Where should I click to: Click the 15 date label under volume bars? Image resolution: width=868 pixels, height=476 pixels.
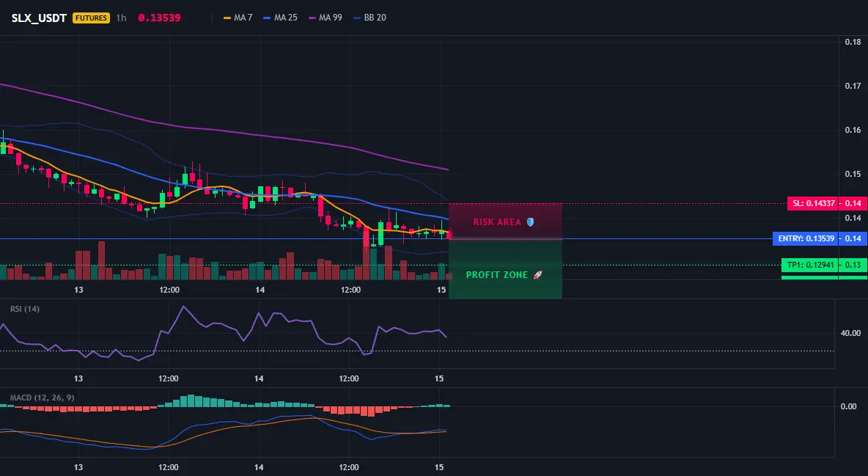(442, 290)
